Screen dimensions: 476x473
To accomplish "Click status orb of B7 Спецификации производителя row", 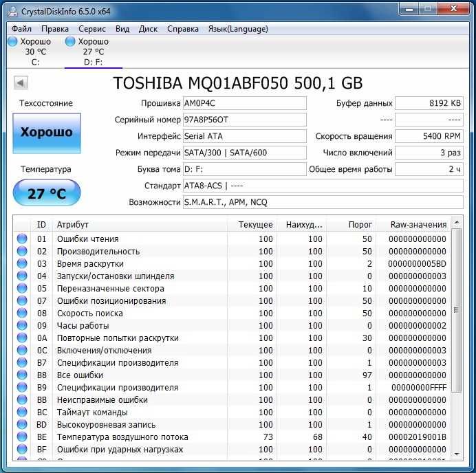I will coord(22,362).
